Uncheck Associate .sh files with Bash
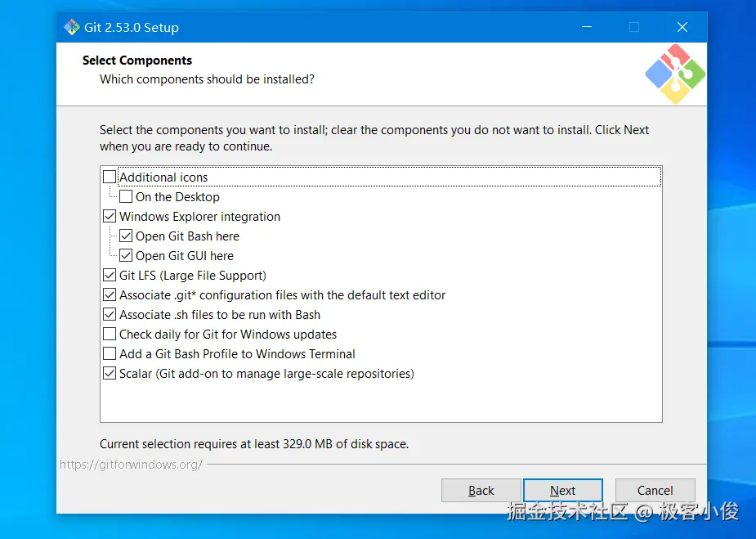Image resolution: width=756 pixels, height=539 pixels. [x=110, y=315]
